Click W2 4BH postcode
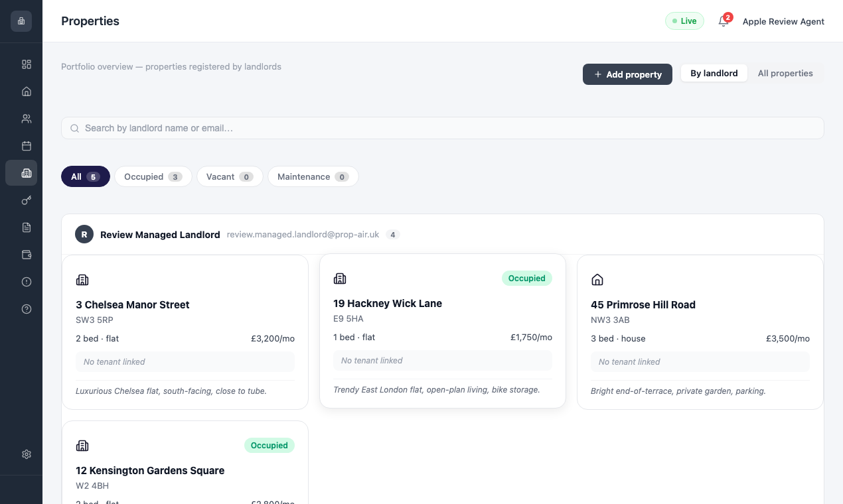The width and height of the screenshot is (843, 504). tap(94, 485)
